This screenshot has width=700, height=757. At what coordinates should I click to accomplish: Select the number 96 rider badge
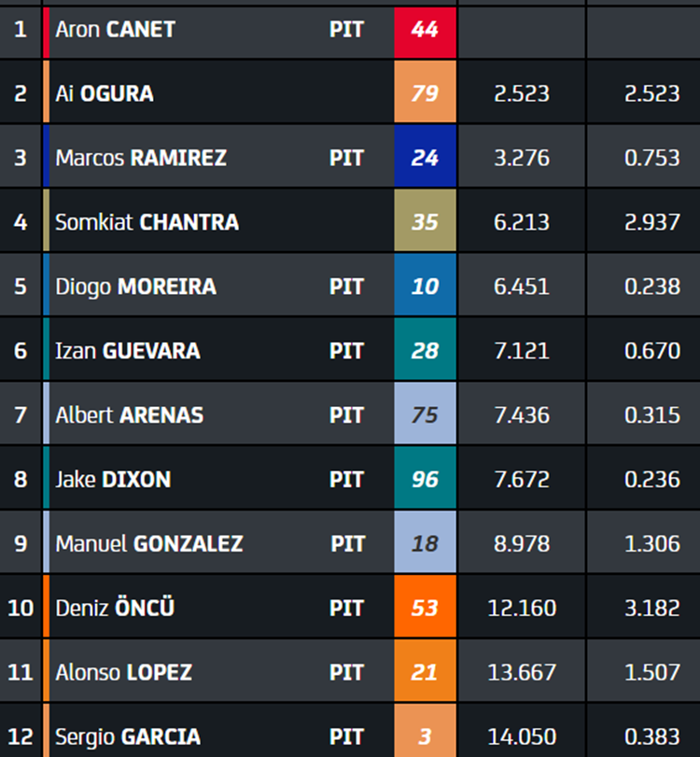425,477
